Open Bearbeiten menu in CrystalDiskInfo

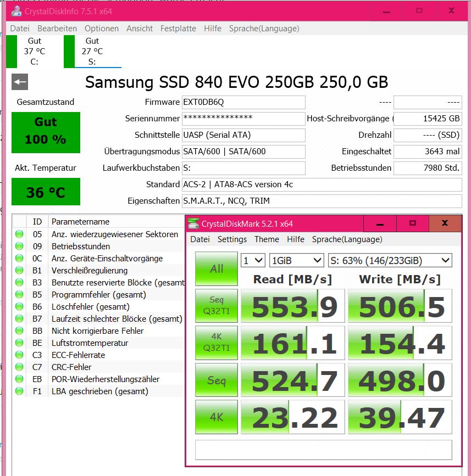57,29
